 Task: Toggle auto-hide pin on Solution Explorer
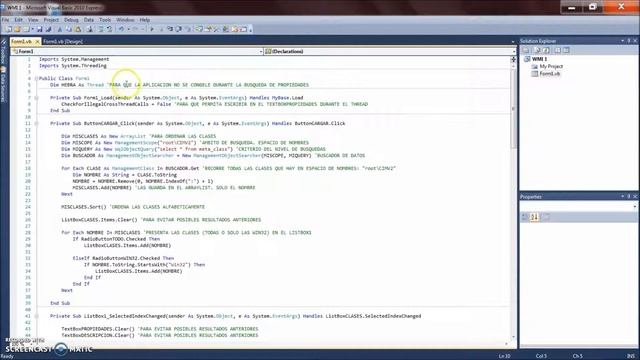629,41
